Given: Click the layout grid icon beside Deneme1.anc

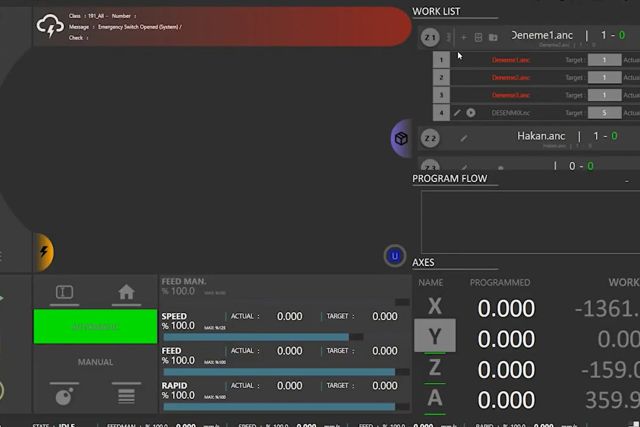Looking at the screenshot, I should [478, 38].
